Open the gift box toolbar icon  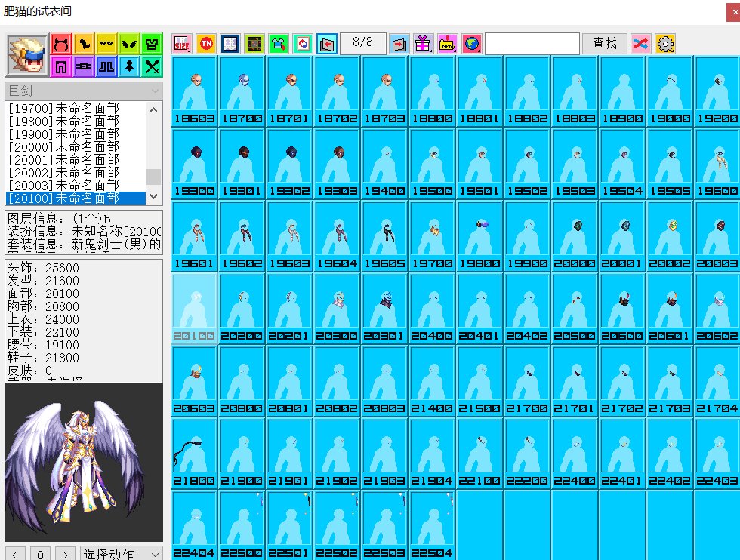pyautogui.click(x=423, y=44)
